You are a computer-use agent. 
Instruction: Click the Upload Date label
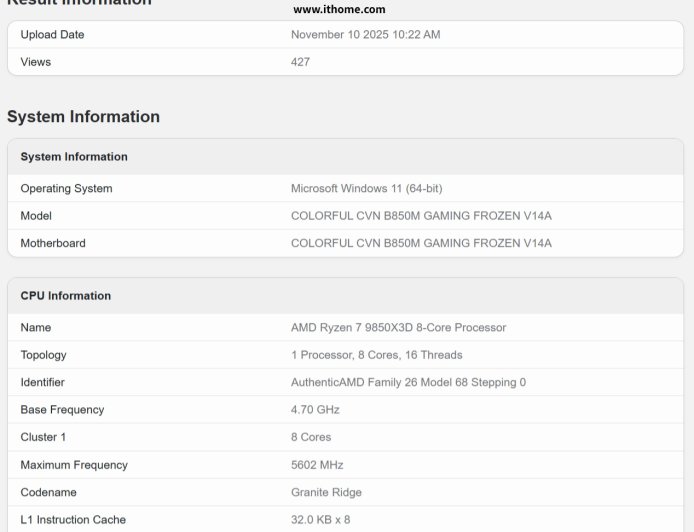(x=52, y=35)
